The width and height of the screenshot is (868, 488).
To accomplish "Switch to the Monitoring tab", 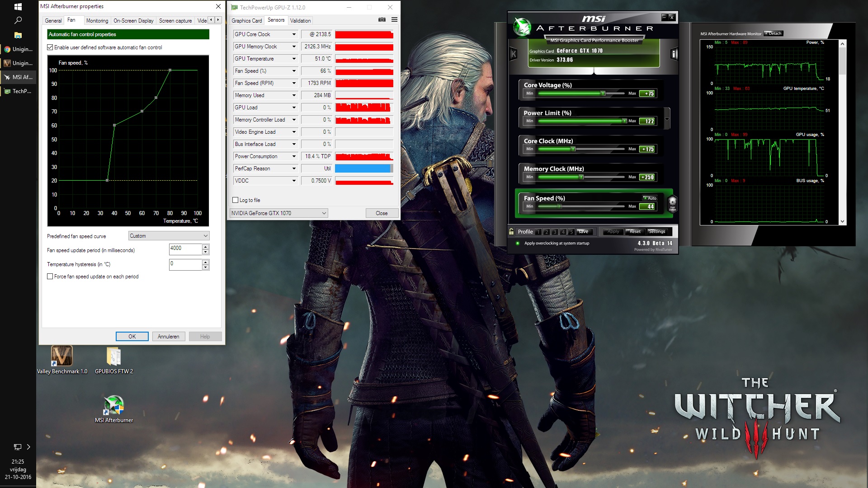I will 97,21.
